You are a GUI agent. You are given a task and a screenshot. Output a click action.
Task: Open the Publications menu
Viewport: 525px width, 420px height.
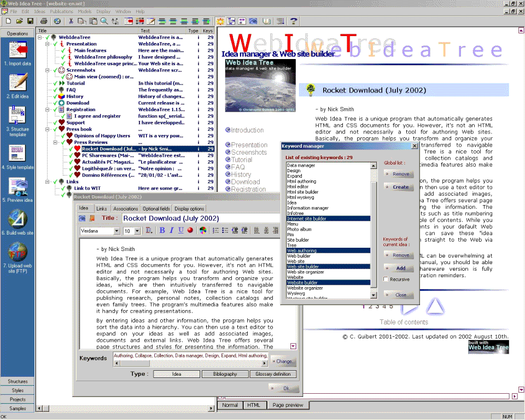tap(61, 11)
